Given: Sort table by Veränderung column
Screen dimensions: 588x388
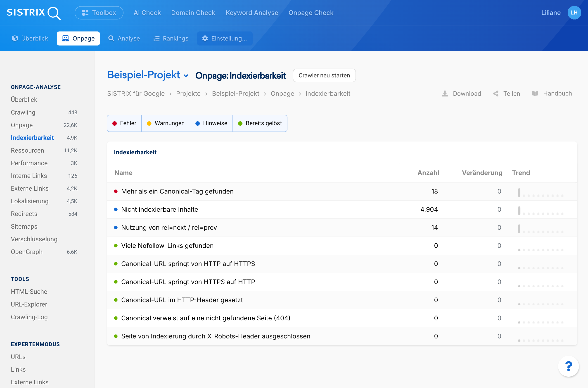Looking at the screenshot, I should coord(482,173).
